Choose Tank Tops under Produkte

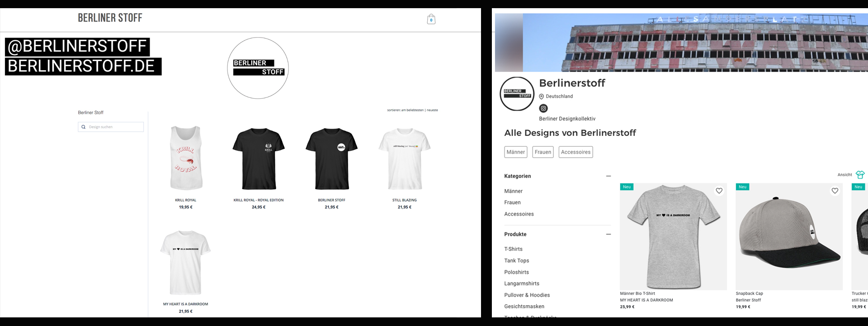(517, 261)
